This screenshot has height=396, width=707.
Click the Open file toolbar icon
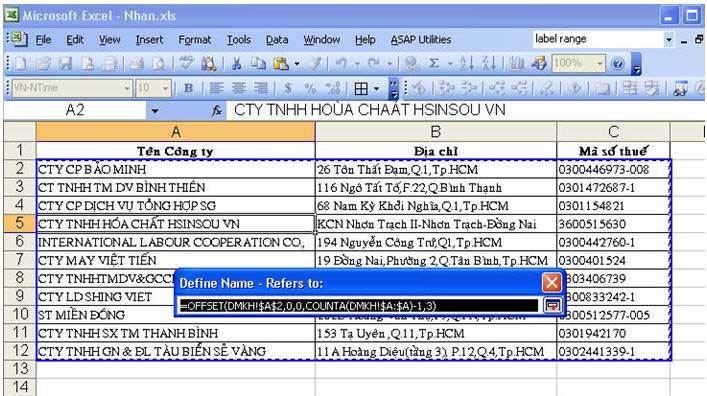43,64
